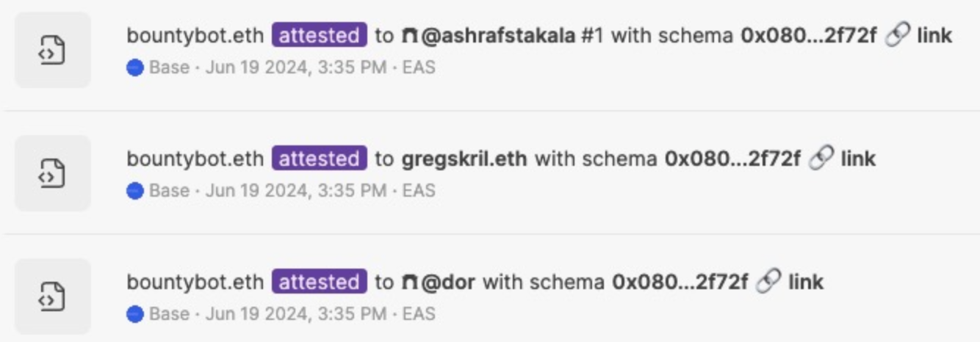This screenshot has width=980, height=342.
Task: Click the blue Base network dot in the first row
Action: click(135, 68)
